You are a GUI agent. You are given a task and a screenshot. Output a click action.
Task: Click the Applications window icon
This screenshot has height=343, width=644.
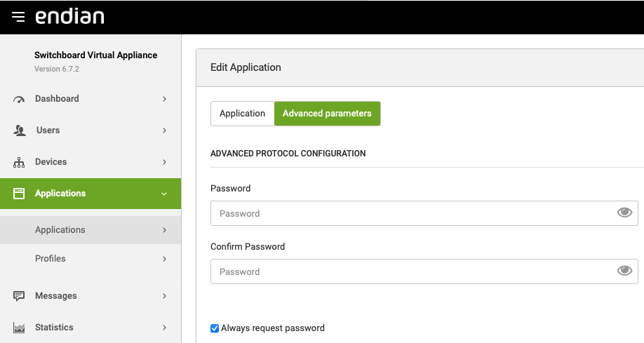tap(19, 194)
